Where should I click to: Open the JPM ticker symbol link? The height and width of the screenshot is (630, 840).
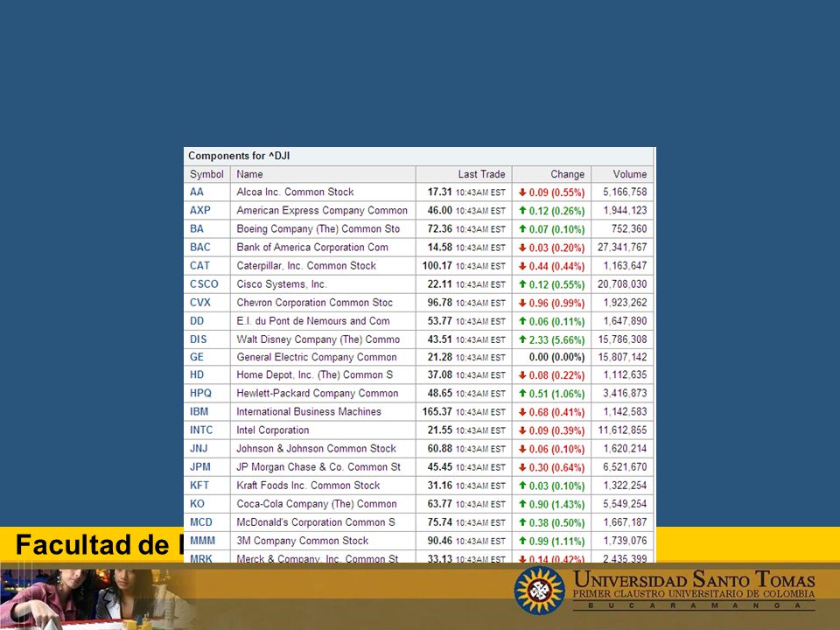[x=199, y=466]
